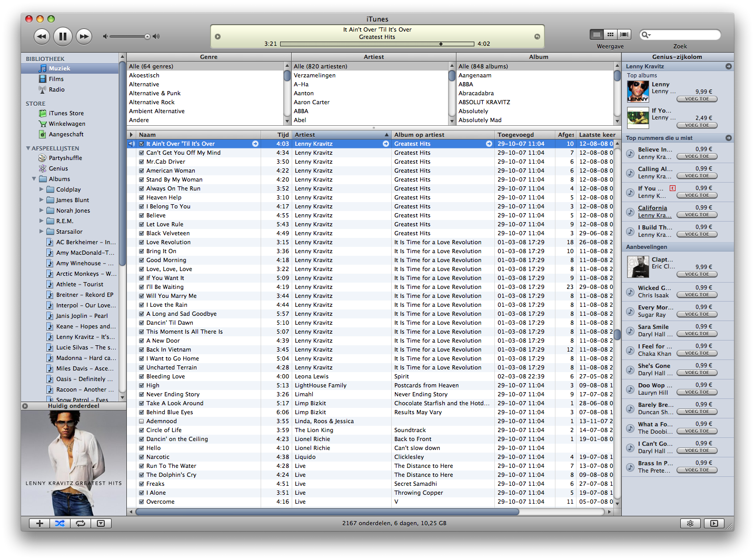Switch to Cover Flow view
The image size is (755, 560).
pos(624,34)
